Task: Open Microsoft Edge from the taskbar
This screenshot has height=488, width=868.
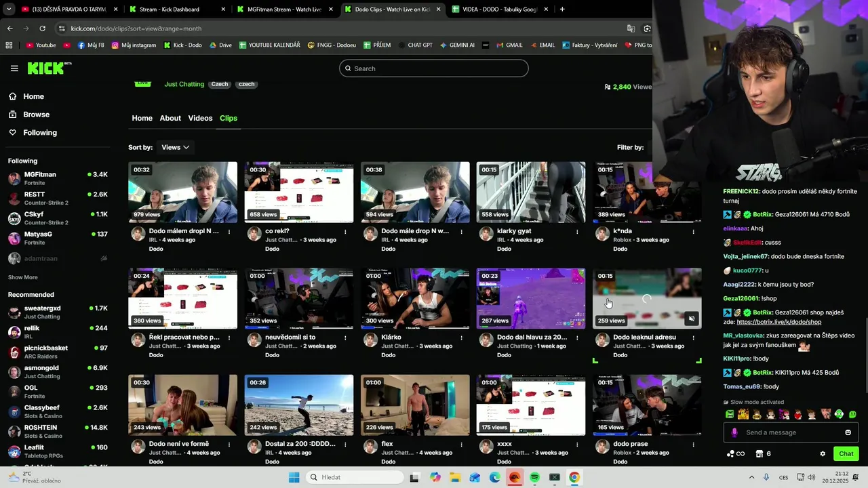Action: 494,477
